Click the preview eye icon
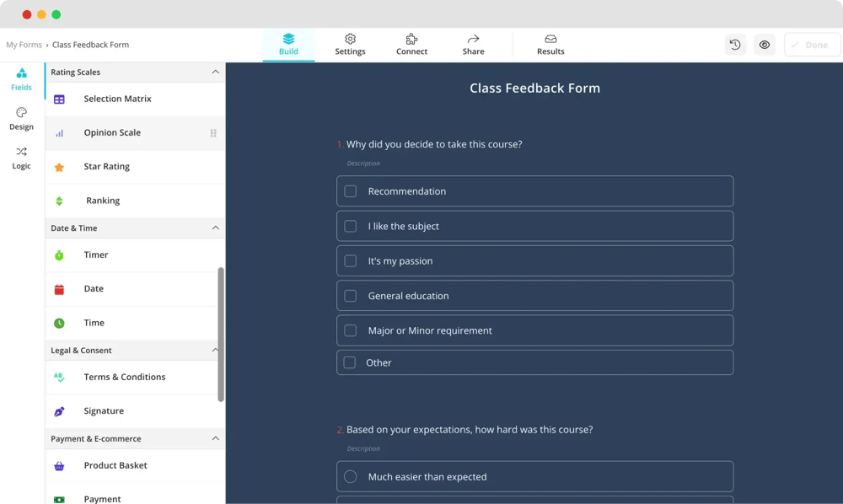 click(x=764, y=44)
